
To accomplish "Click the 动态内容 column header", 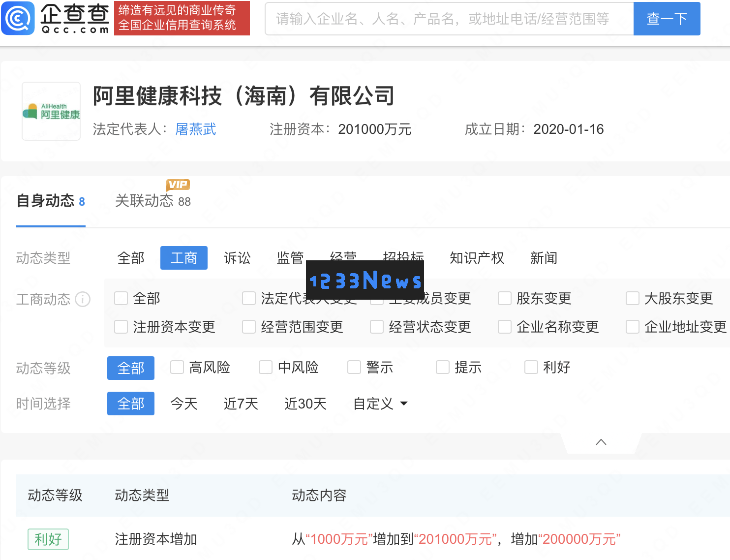I will tap(319, 495).
